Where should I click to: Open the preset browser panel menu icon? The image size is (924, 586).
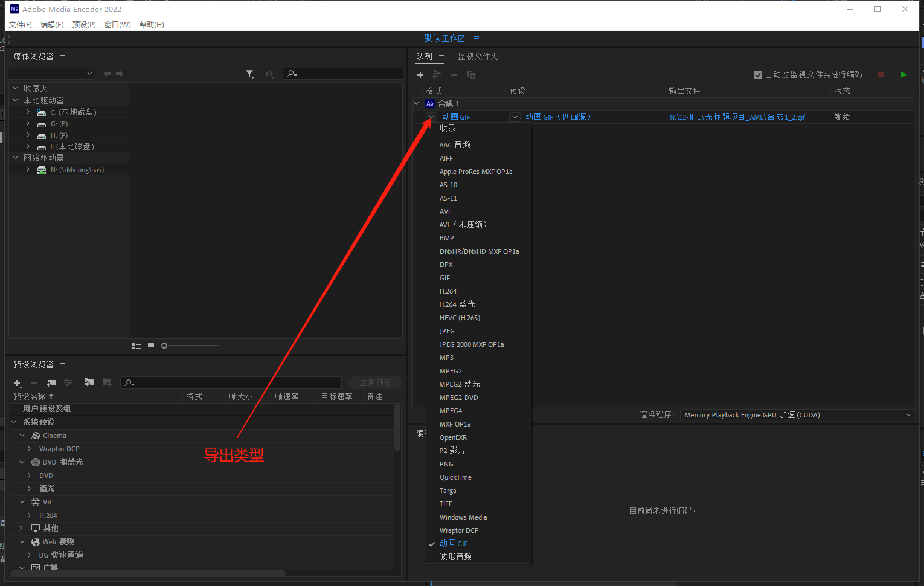coord(63,365)
